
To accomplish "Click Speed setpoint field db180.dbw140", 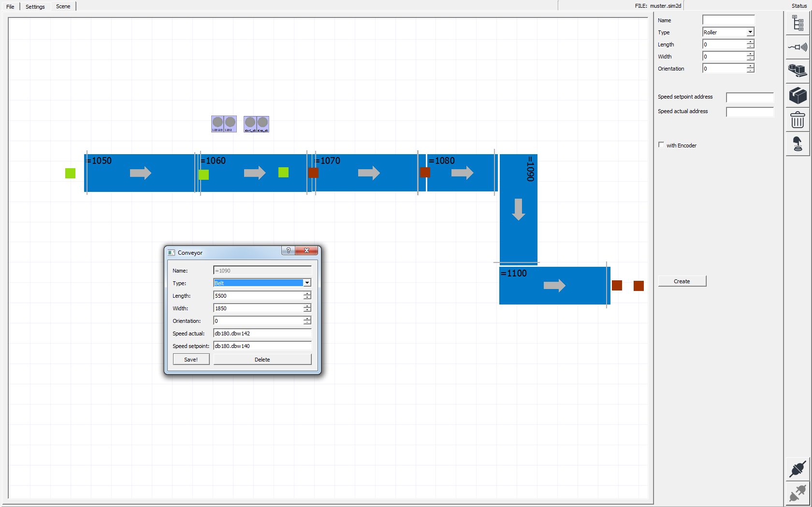I will 262,346.
